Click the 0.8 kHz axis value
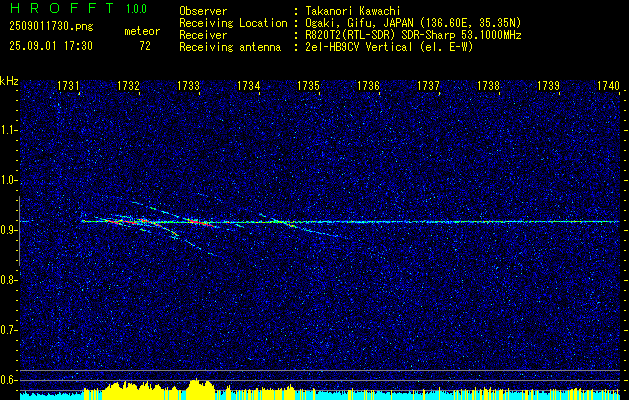The image size is (629, 400). coord(7,280)
